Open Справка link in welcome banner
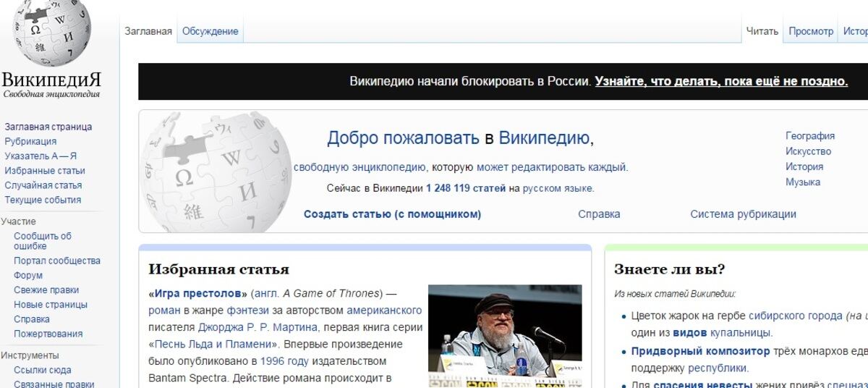This screenshot has width=868, height=388. pos(599,214)
